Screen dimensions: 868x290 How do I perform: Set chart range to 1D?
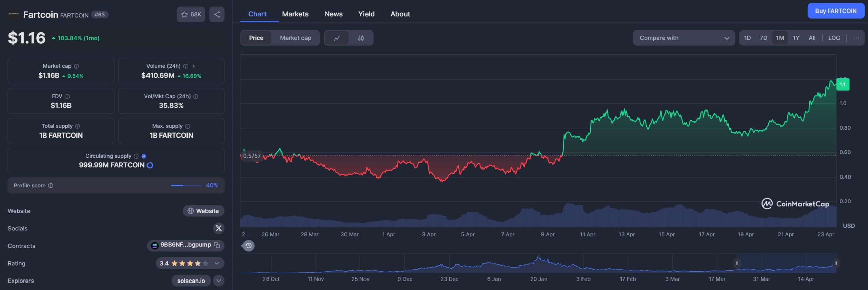(747, 38)
